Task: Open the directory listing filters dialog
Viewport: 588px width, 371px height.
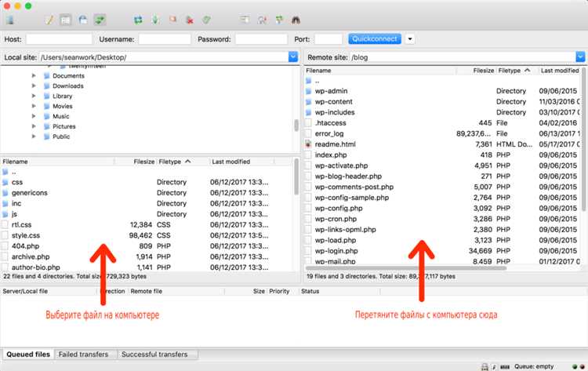Action: pos(245,20)
